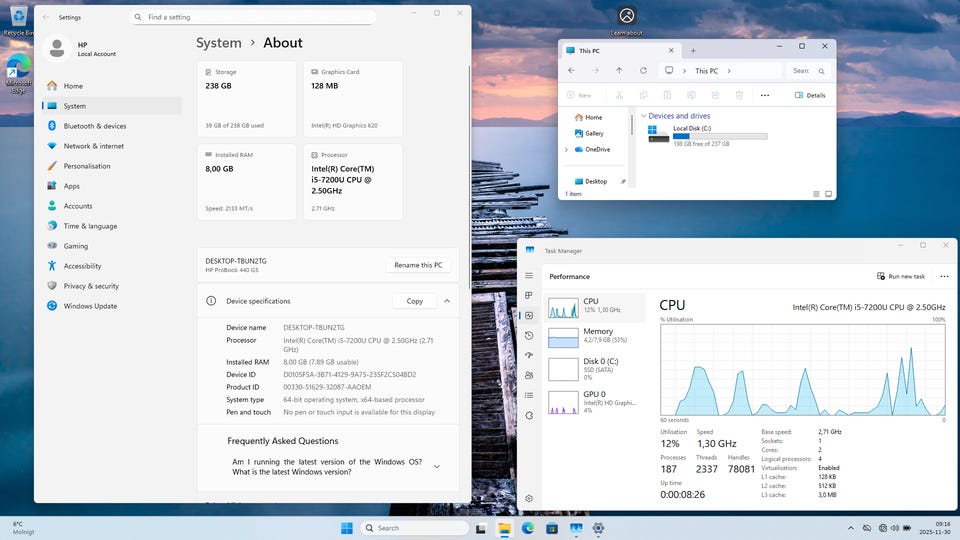This screenshot has height=540, width=960.
Task: Click the Rename this PC button
Action: click(x=418, y=265)
